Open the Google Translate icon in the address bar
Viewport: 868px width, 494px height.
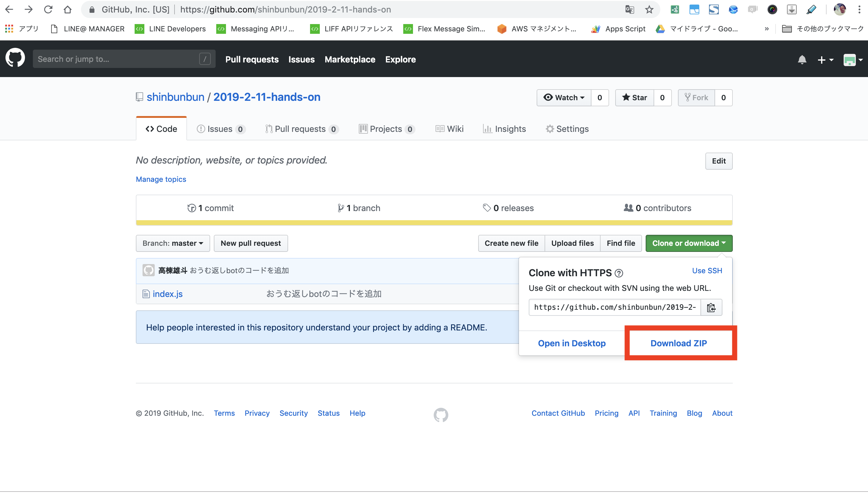630,9
